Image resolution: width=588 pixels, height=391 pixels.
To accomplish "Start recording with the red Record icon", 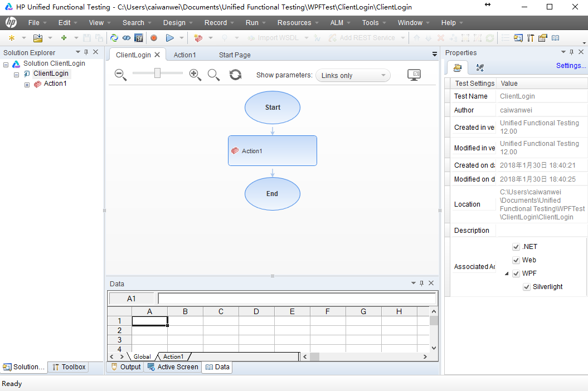I will point(154,38).
